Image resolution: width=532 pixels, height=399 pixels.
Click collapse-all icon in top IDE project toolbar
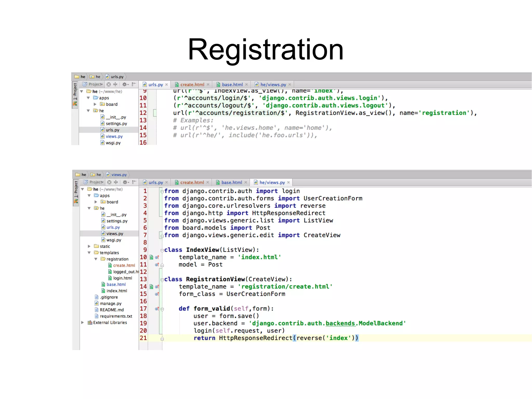(x=115, y=84)
